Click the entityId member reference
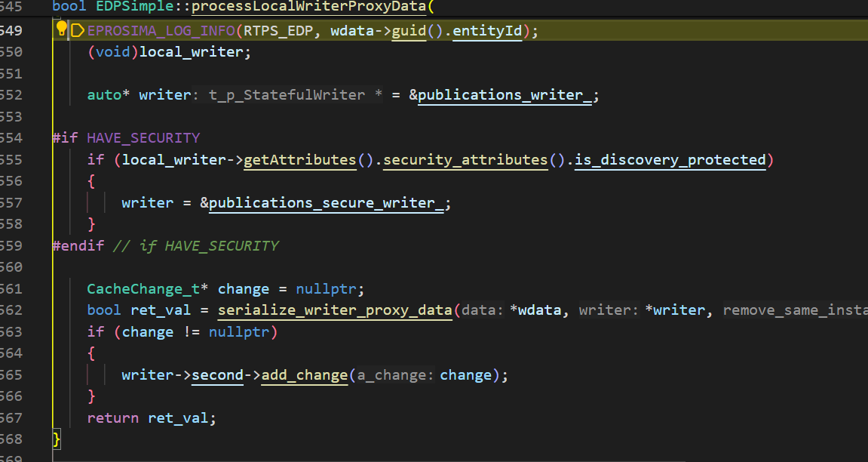 [x=488, y=31]
